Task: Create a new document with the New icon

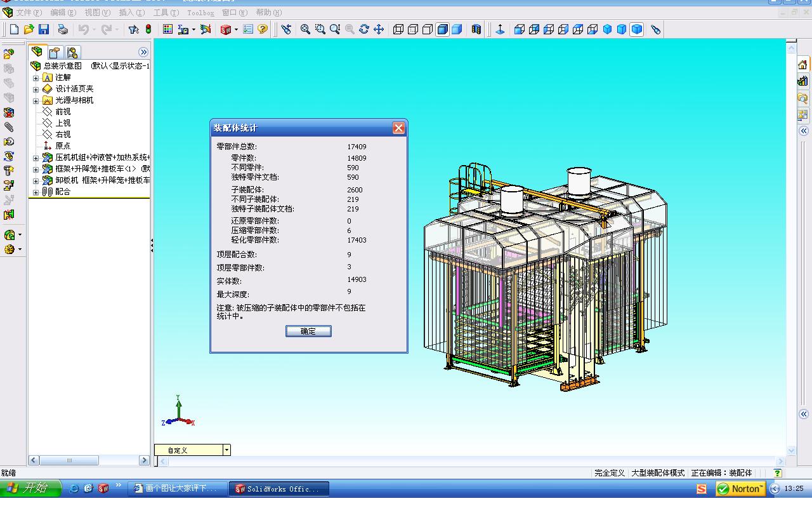Action: pyautogui.click(x=14, y=29)
